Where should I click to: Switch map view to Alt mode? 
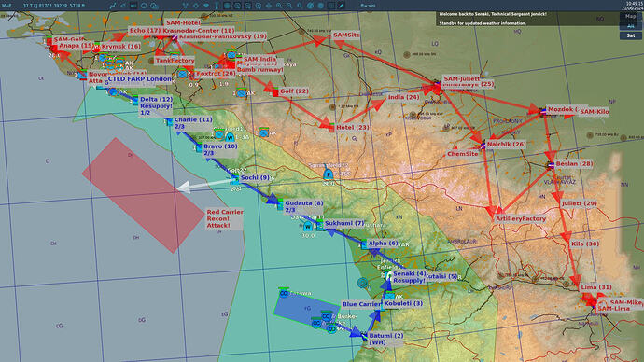pos(630,26)
